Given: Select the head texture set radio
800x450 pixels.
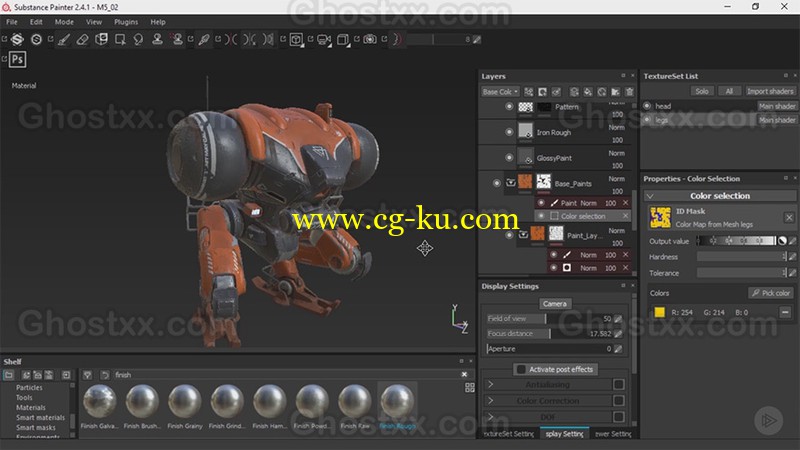Looking at the screenshot, I should 647,106.
